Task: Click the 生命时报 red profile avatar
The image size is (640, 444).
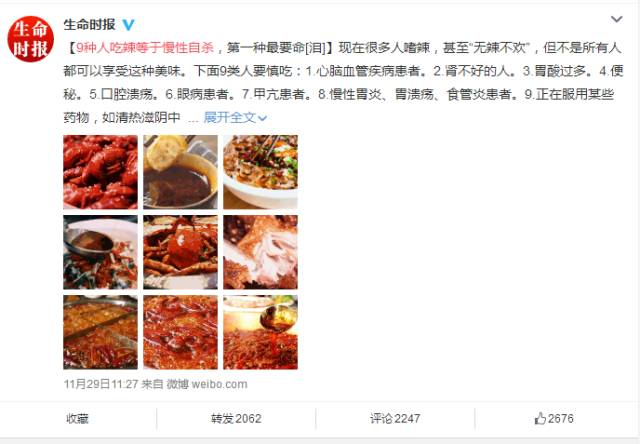Action: (31, 39)
